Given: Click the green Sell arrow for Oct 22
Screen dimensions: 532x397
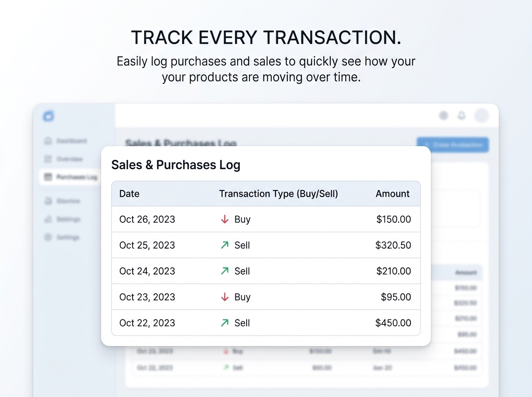Looking at the screenshot, I should click(x=225, y=323).
